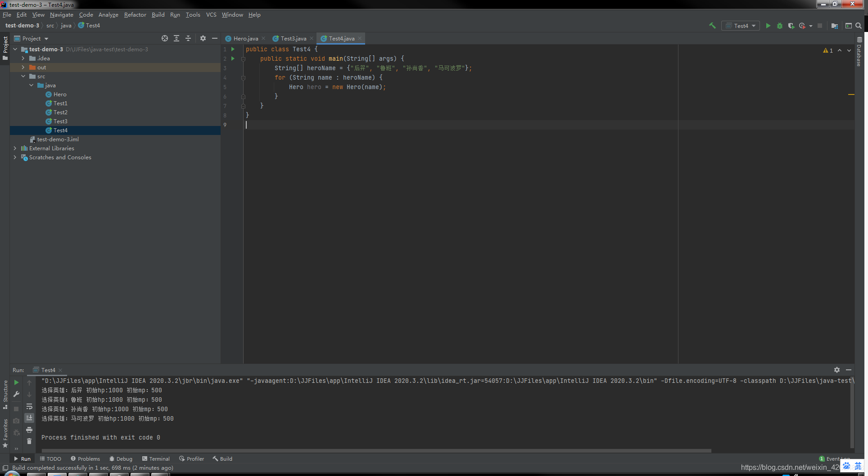Open the Project view dropdown
This screenshot has height=476, width=868.
tap(31, 38)
